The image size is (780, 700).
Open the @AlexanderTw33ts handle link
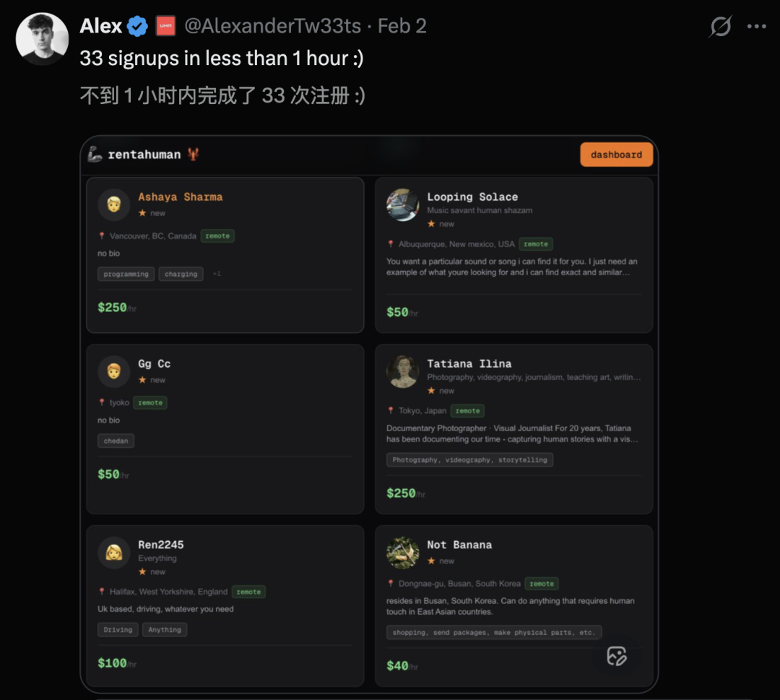pyautogui.click(x=272, y=27)
